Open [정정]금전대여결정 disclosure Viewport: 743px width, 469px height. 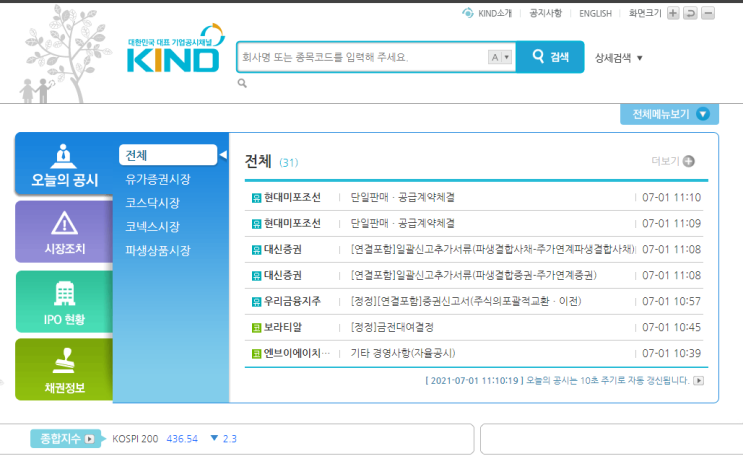(x=392, y=327)
